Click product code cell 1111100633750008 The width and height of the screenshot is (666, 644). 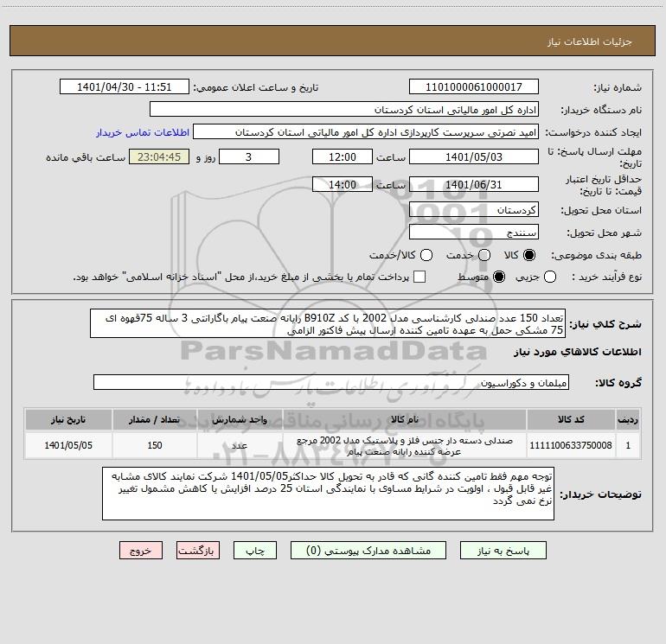pos(571,445)
